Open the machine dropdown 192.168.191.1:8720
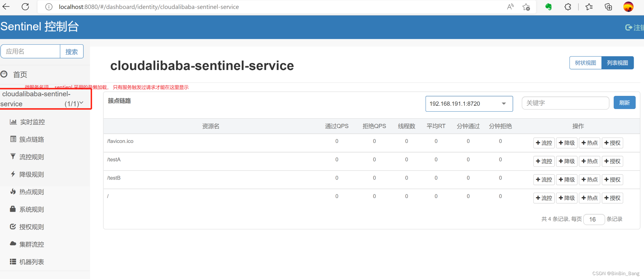The image size is (644, 279). [x=469, y=104]
